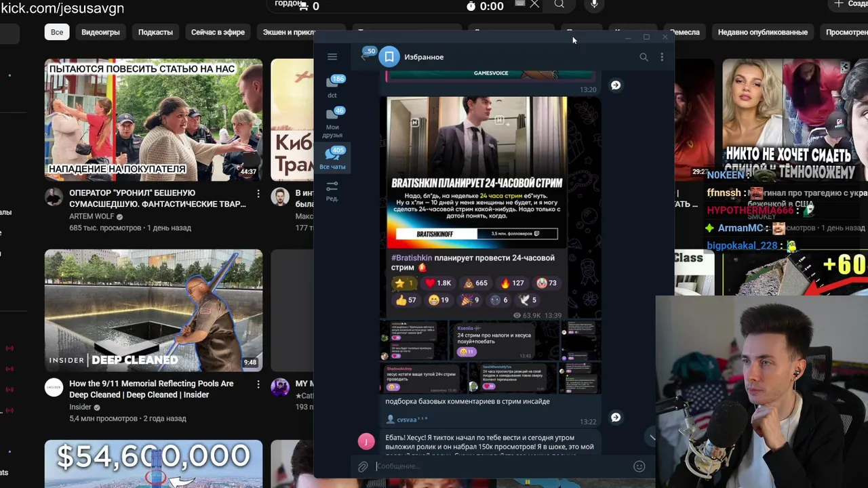This screenshot has height=488, width=868.
Task: Open Telegram hamburger main menu
Action: (332, 57)
